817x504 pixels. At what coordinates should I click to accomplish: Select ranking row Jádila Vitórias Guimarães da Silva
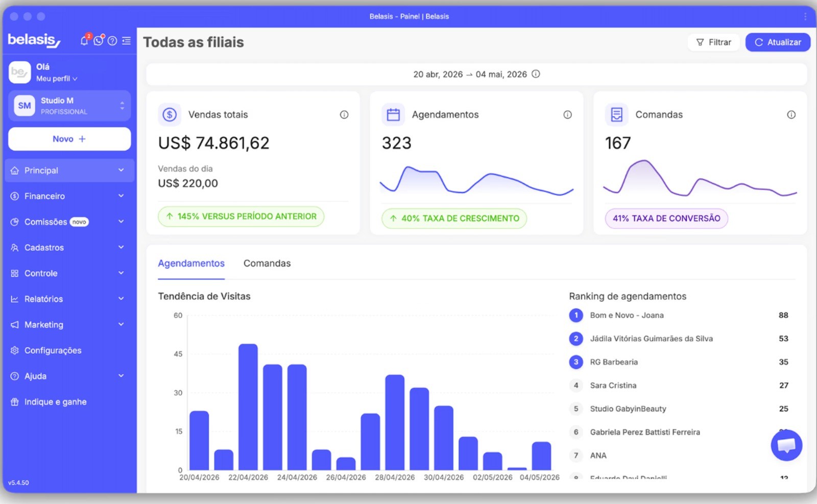pos(679,339)
